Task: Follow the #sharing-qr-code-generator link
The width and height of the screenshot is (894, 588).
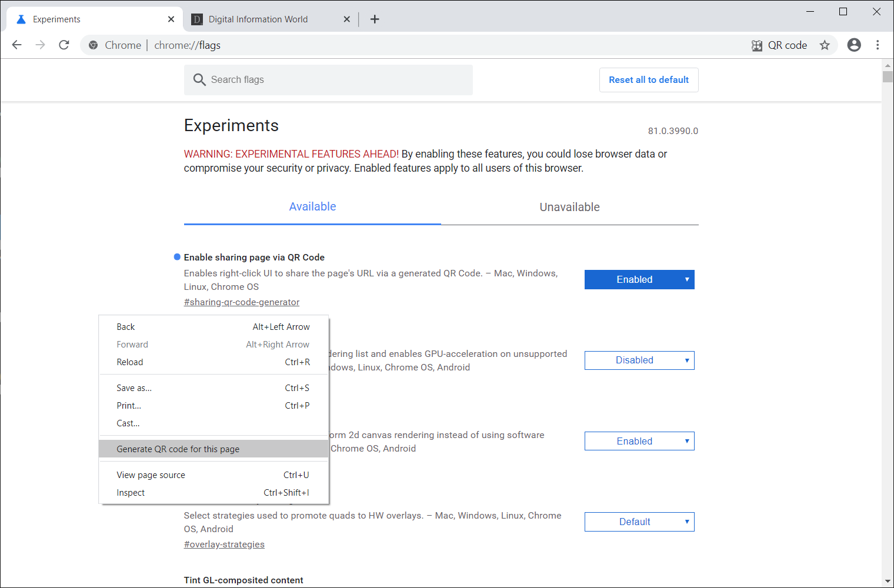Action: tap(242, 302)
